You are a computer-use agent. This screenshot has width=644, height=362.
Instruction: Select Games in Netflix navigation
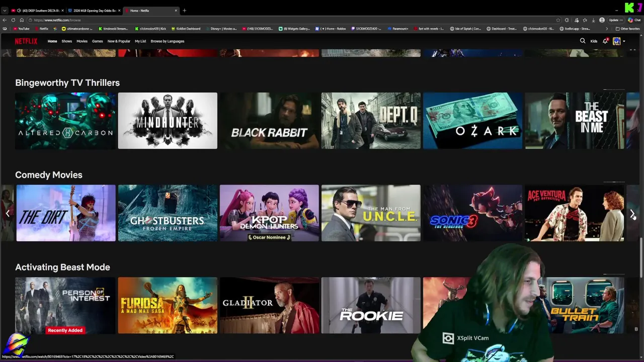point(98,41)
